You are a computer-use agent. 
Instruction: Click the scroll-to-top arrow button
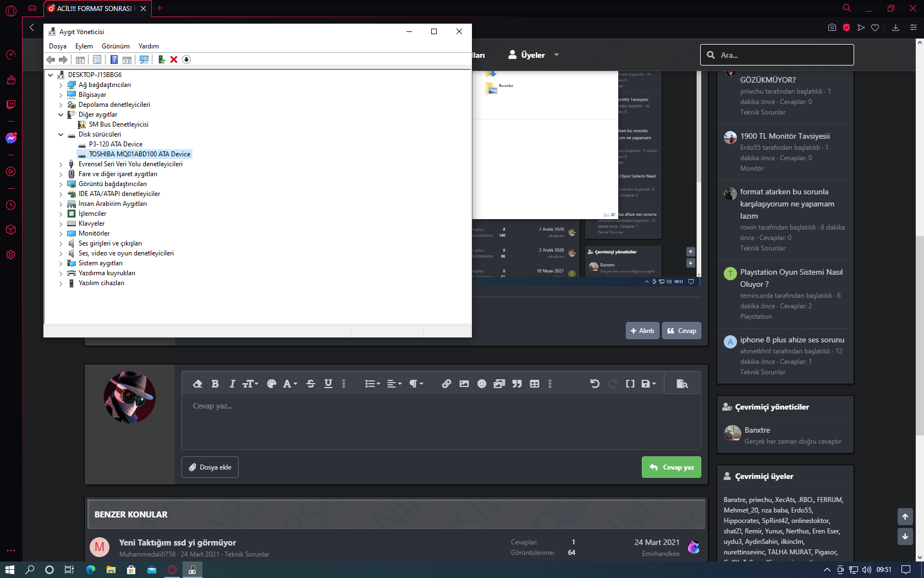[x=905, y=516]
